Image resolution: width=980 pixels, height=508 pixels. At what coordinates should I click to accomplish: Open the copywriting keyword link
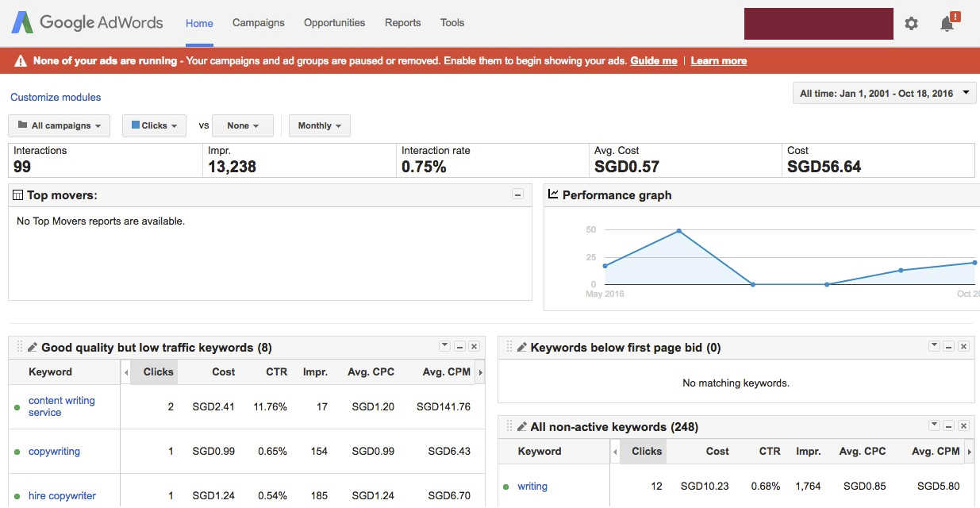pos(54,452)
